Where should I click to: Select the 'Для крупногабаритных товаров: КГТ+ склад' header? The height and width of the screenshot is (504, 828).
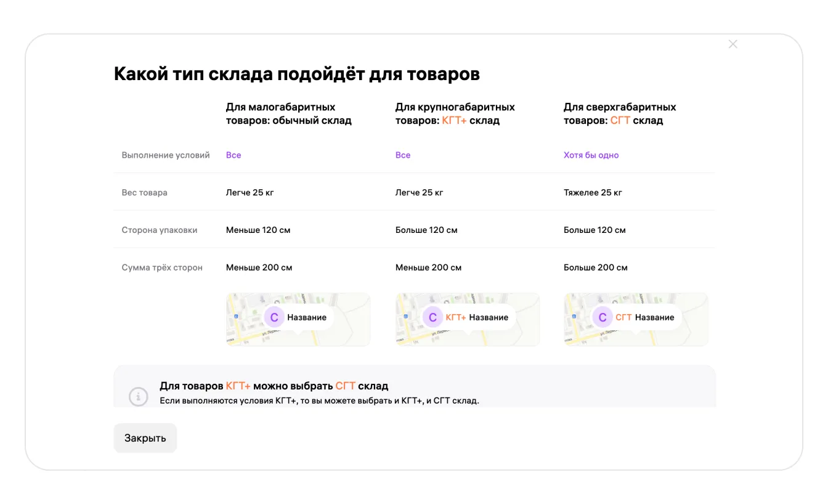(x=455, y=114)
